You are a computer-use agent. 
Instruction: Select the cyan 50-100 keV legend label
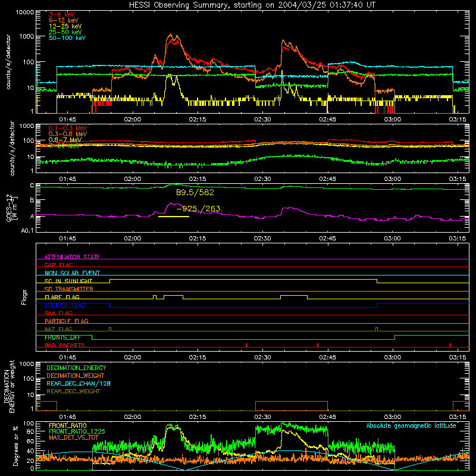coord(67,37)
